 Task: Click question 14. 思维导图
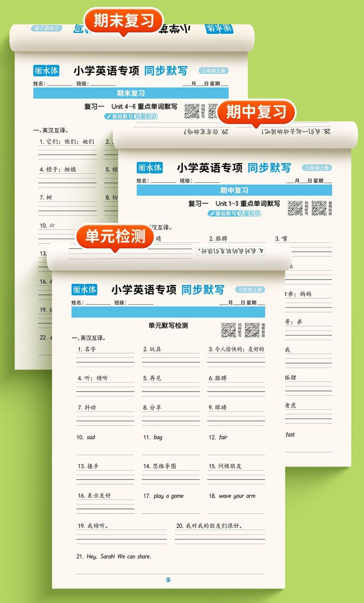pos(159,466)
